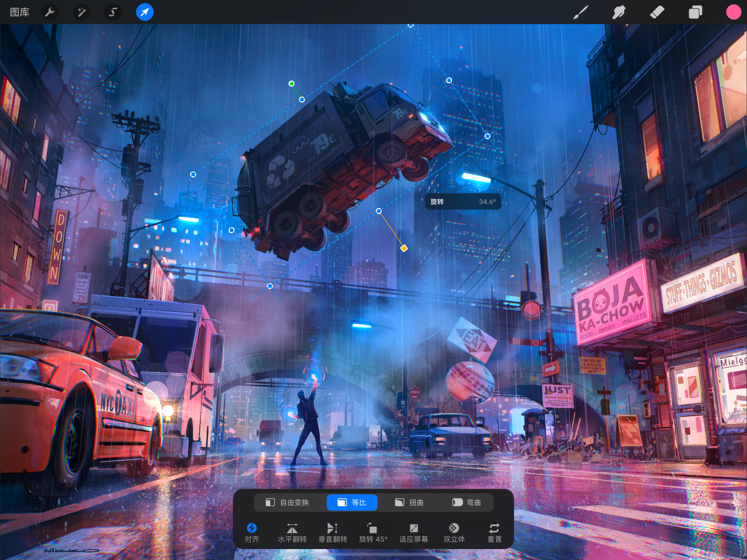Toggle 对齐 snapping option
The height and width of the screenshot is (560, 747).
coord(252,533)
